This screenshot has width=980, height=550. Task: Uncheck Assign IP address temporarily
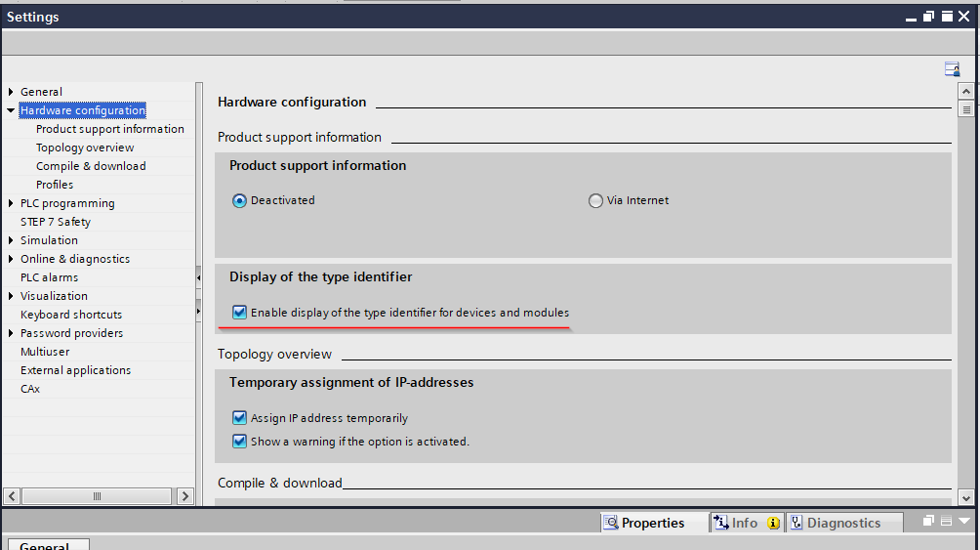tap(239, 417)
